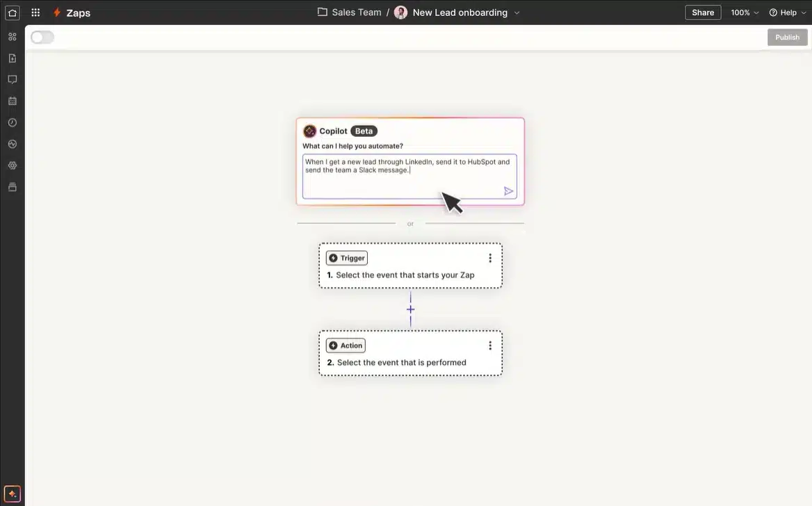This screenshot has width=812, height=506.
Task: Submit the Copilot prompt with send arrow
Action: (508, 190)
